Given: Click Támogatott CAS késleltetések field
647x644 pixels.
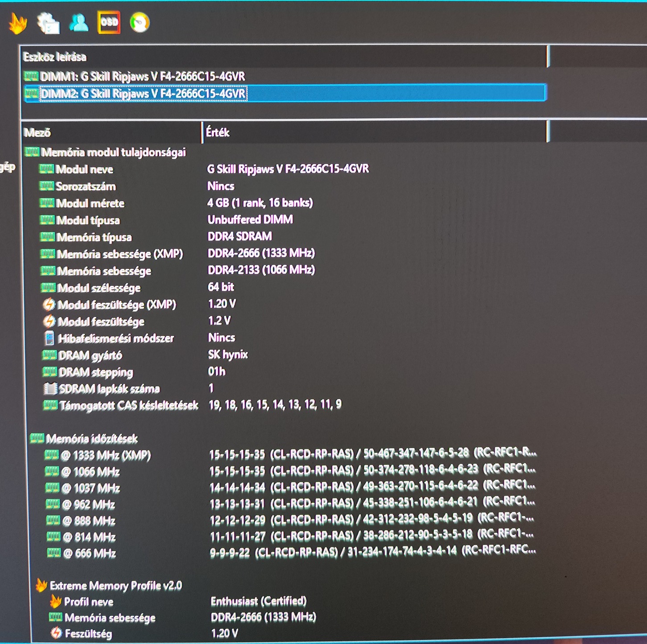Looking at the screenshot, I should [121, 405].
